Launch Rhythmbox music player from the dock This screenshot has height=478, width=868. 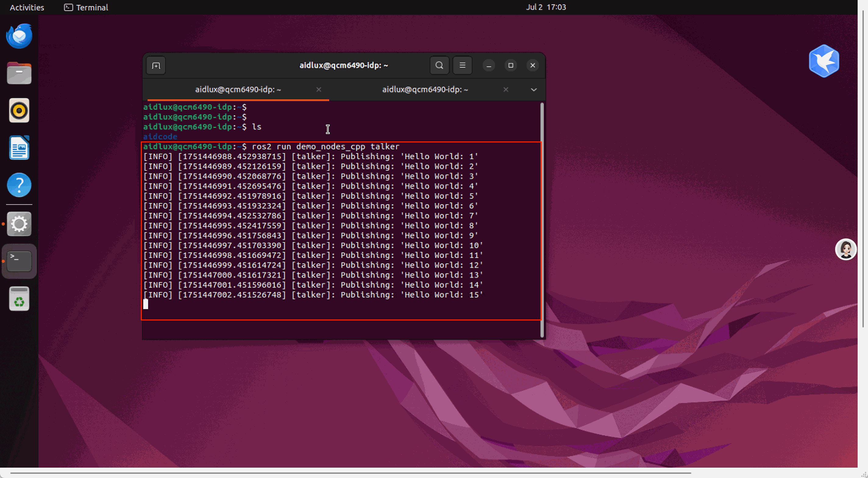19,110
